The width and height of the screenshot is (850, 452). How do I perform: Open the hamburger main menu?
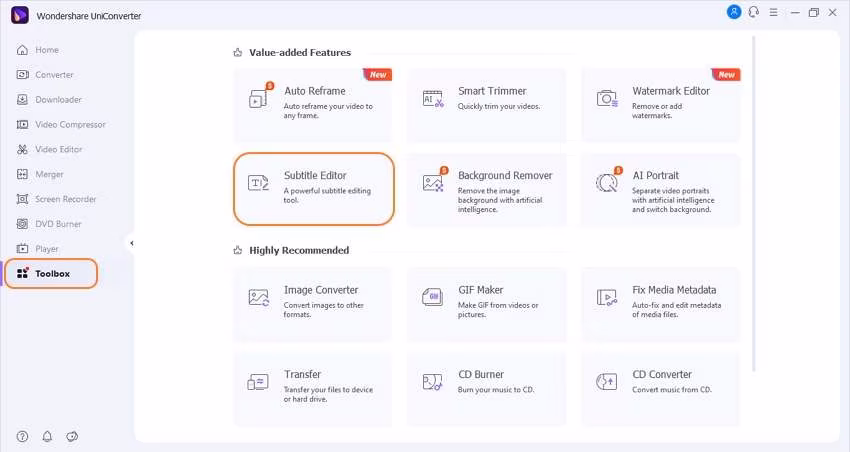point(772,12)
